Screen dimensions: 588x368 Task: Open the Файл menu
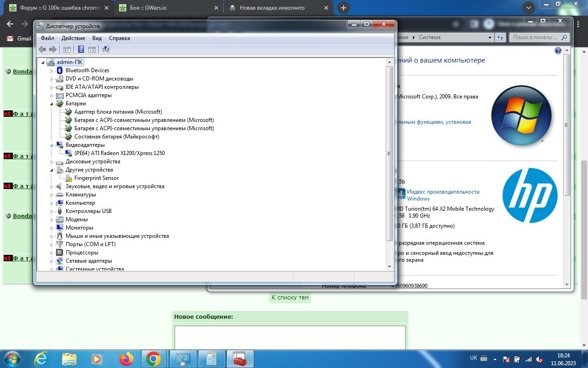coord(47,38)
